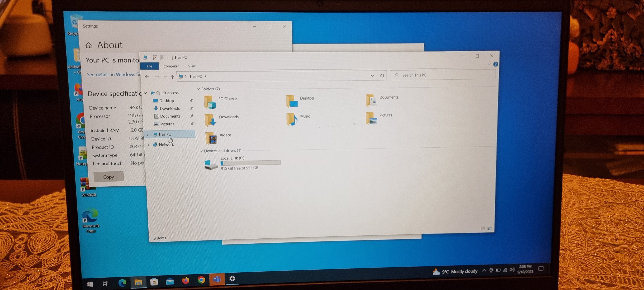
Task: Switch to large icons view button
Action: [x=489, y=229]
